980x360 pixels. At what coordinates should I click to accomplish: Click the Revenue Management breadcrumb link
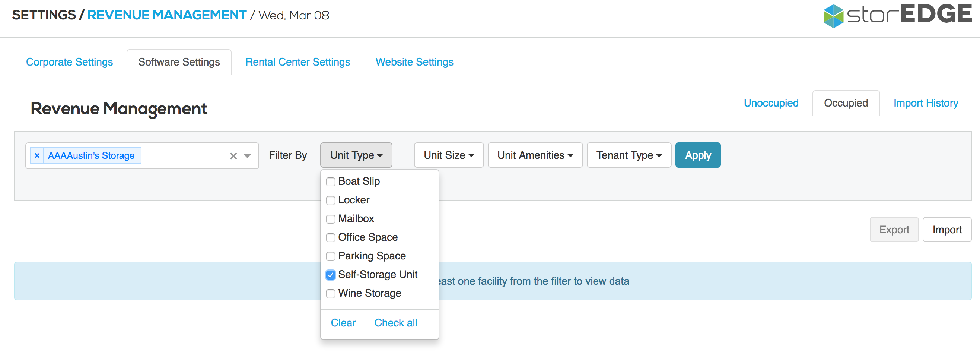click(x=167, y=15)
